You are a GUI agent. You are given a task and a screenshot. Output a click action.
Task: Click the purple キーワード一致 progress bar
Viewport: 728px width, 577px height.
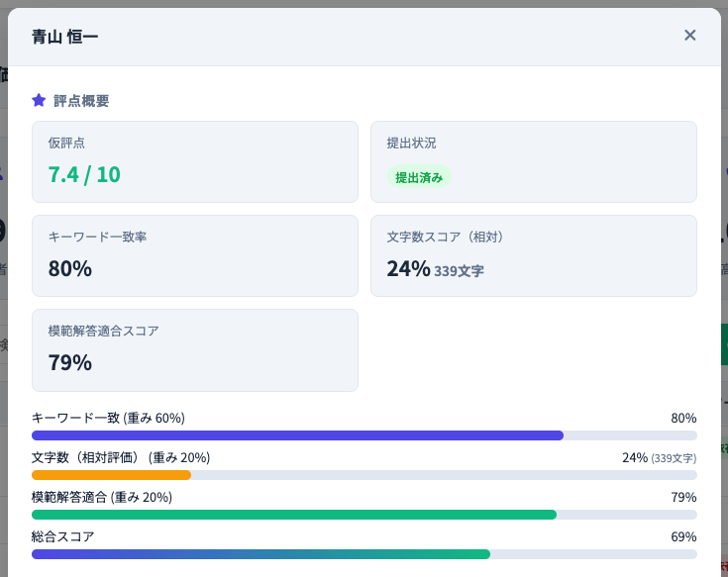pyautogui.click(x=297, y=435)
